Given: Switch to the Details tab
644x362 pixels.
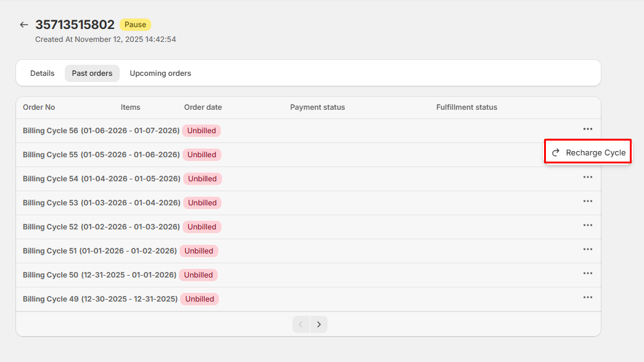Looking at the screenshot, I should click(x=43, y=73).
